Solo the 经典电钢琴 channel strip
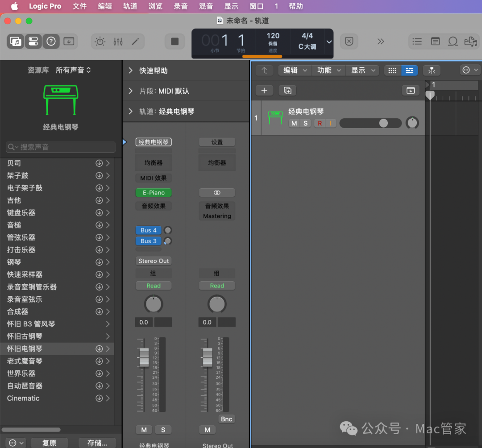The height and width of the screenshot is (448, 482). pyautogui.click(x=163, y=430)
